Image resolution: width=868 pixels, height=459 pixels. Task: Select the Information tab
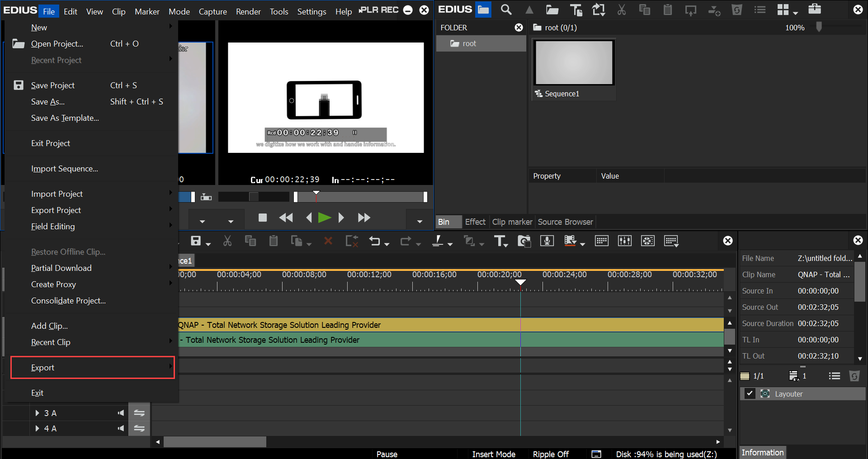763,452
